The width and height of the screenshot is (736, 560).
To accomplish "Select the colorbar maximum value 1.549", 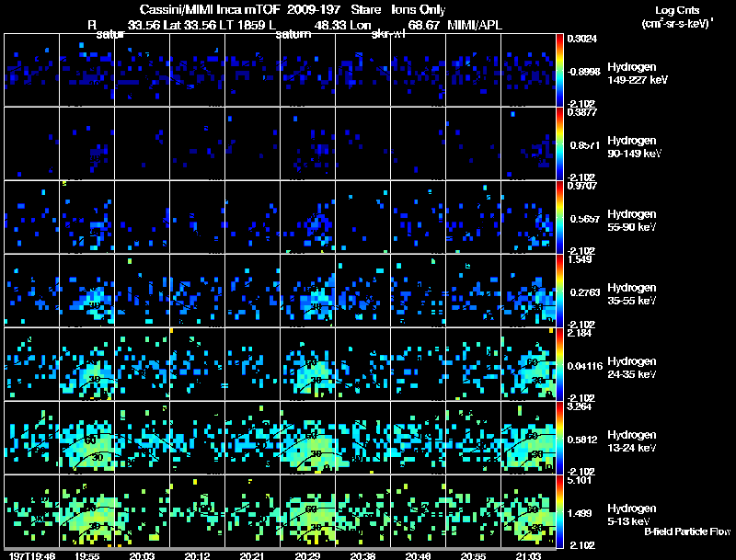I will (x=580, y=259).
